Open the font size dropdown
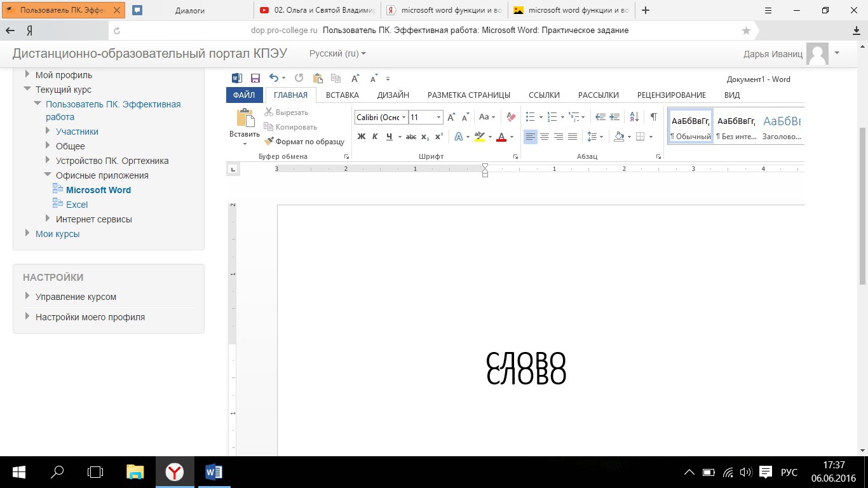 click(438, 118)
